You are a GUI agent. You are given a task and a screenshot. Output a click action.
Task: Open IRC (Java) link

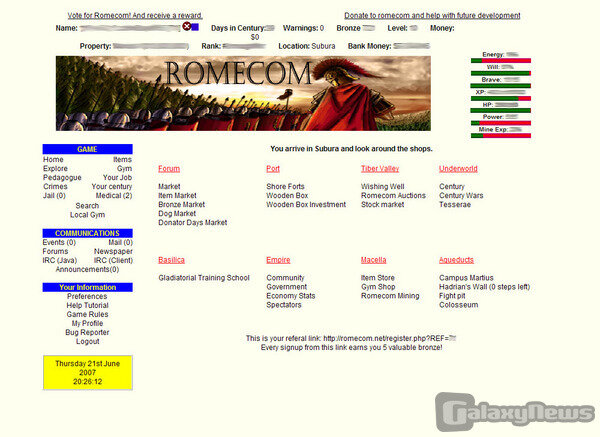[x=60, y=261]
